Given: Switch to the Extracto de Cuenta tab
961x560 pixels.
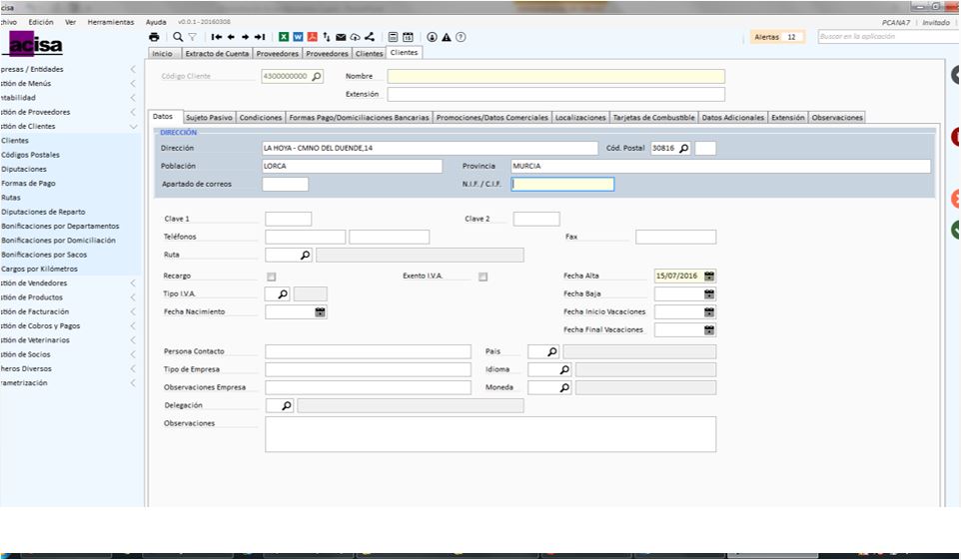Looking at the screenshot, I should pos(217,53).
